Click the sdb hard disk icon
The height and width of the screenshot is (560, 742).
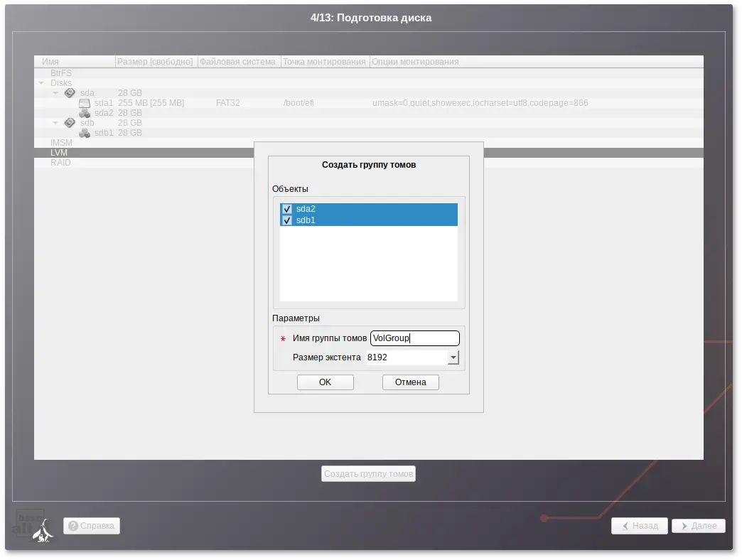[x=70, y=122]
